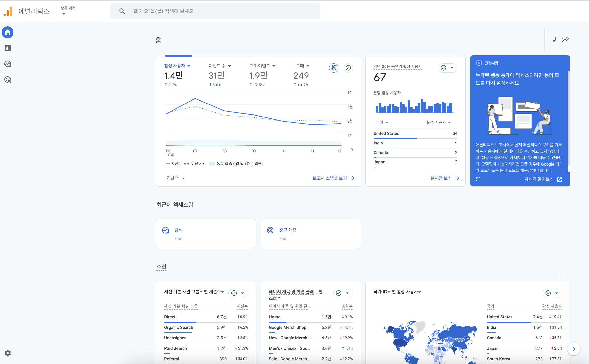Click the search bar input field
The width and height of the screenshot is (589, 364).
[x=215, y=11]
